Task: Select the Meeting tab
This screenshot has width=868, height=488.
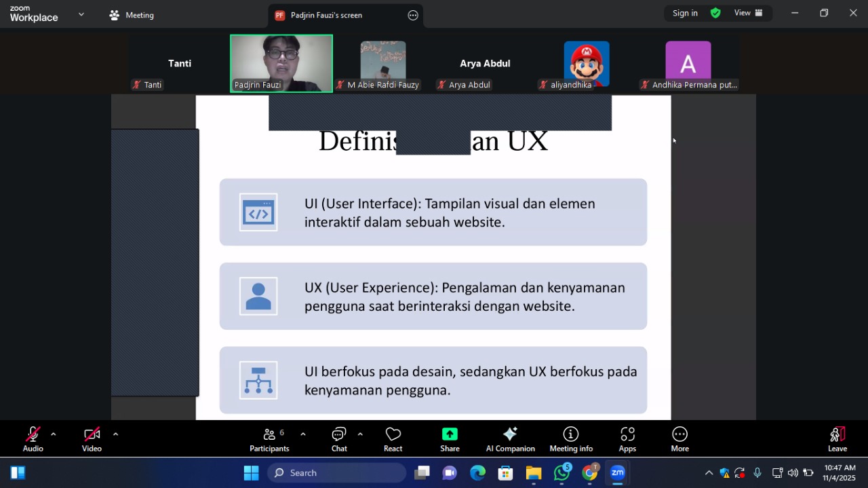Action: coord(132,15)
